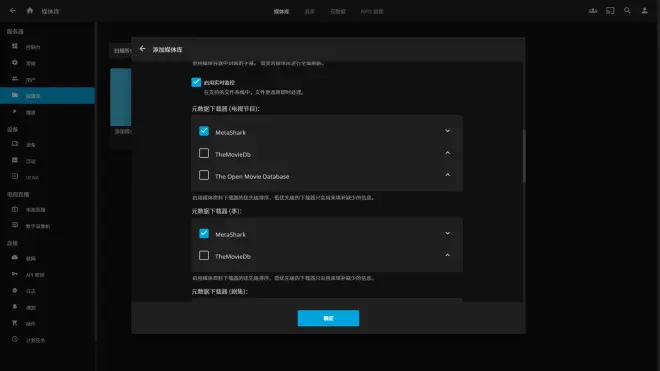Click the cast to device icon
The width and height of the screenshot is (660, 371).
point(610,11)
